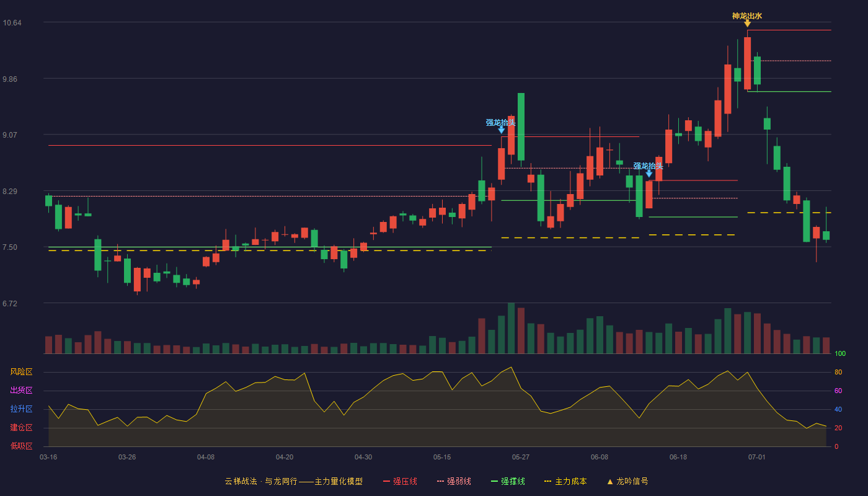Screen dimensions: 868x496
Task: Click the 05-27 date label
Action: 521,457
